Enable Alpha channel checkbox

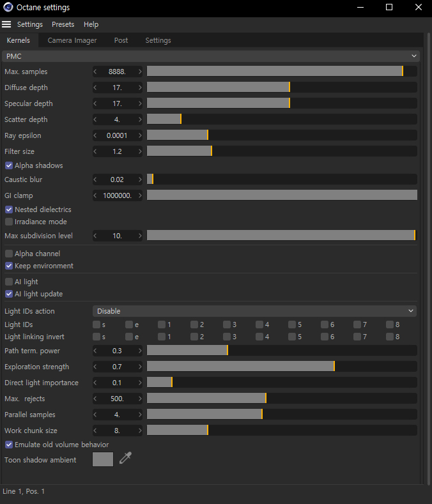pos(9,254)
